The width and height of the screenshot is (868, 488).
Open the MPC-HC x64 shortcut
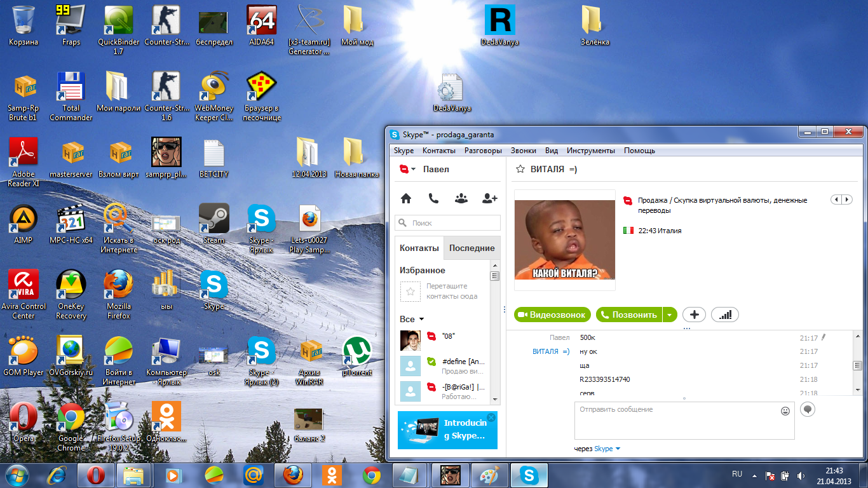click(x=71, y=224)
